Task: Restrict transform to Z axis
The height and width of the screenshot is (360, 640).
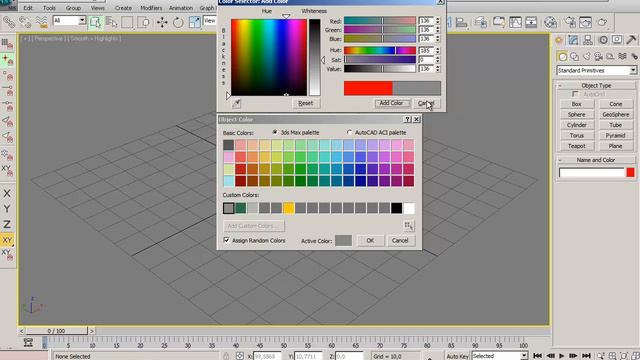Action: pos(7,224)
